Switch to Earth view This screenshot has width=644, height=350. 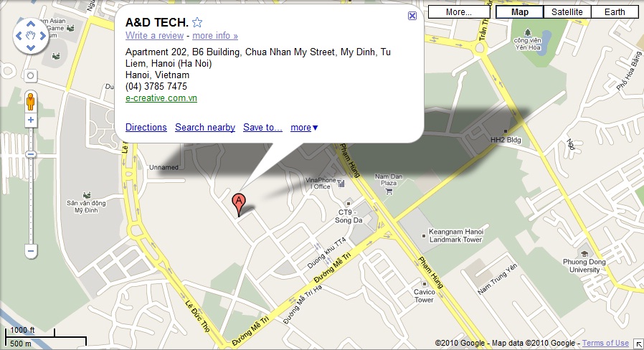pos(615,12)
